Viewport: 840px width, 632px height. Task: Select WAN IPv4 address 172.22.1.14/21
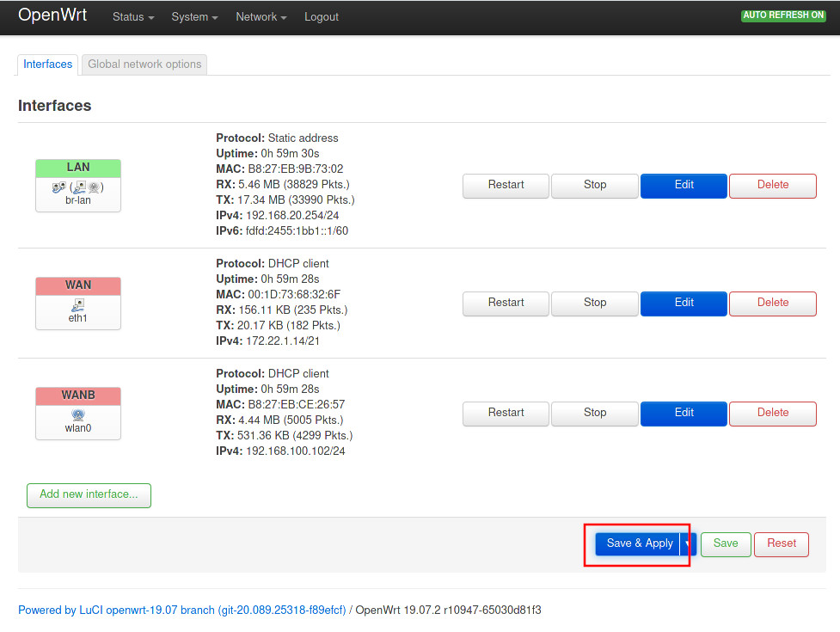click(x=283, y=341)
